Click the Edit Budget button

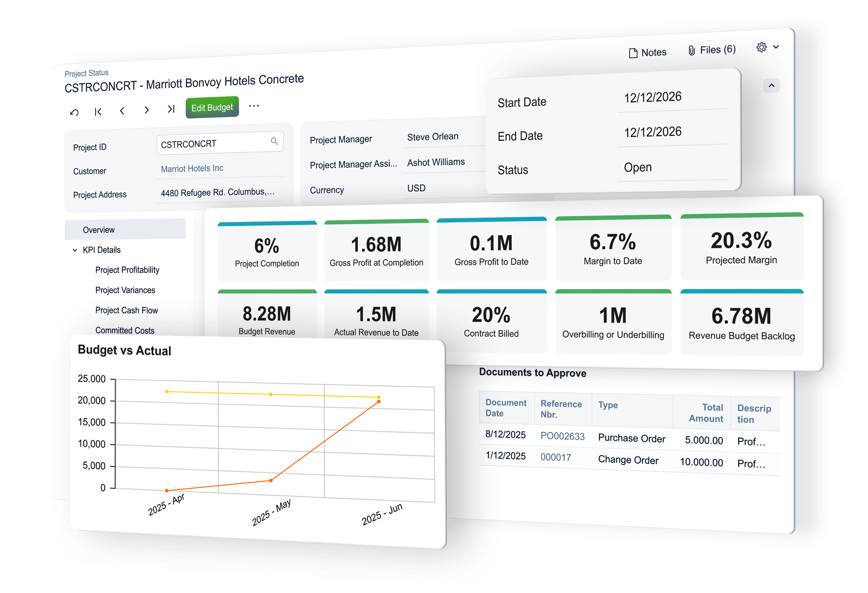coord(212,108)
